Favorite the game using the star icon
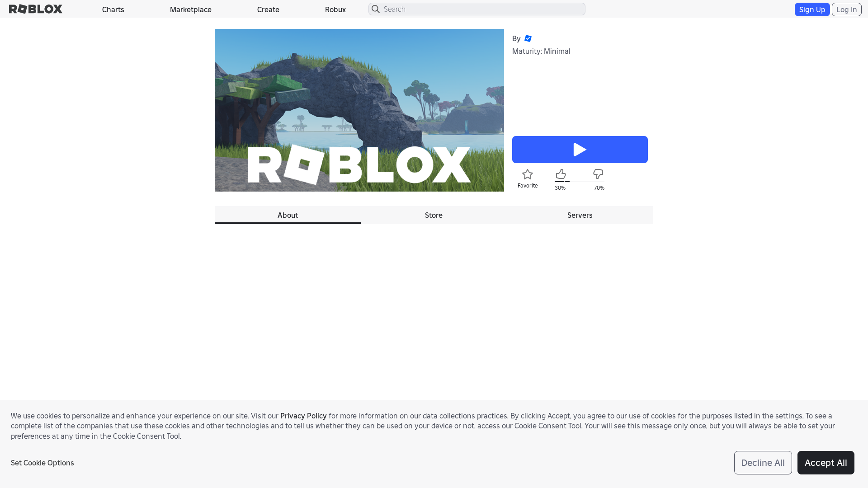The width and height of the screenshot is (868, 488). pyautogui.click(x=527, y=174)
